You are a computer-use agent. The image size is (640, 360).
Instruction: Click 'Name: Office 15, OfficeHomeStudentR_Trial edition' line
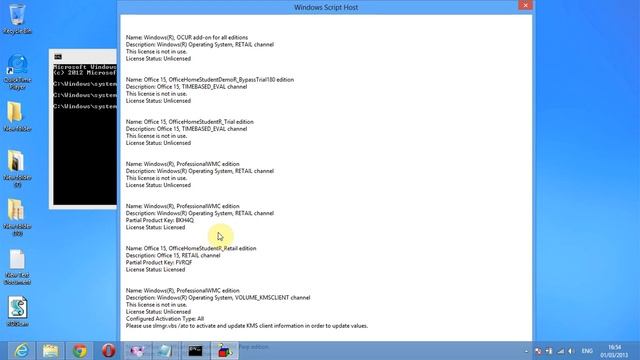189,122
